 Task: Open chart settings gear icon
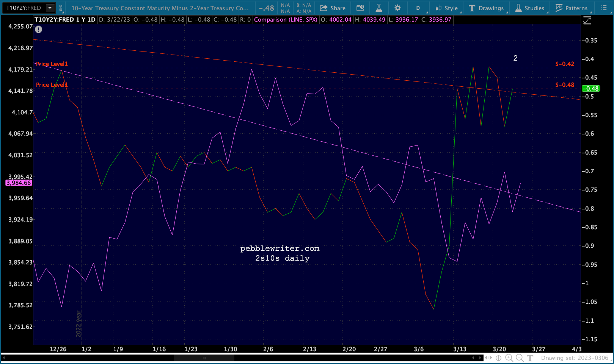(397, 8)
